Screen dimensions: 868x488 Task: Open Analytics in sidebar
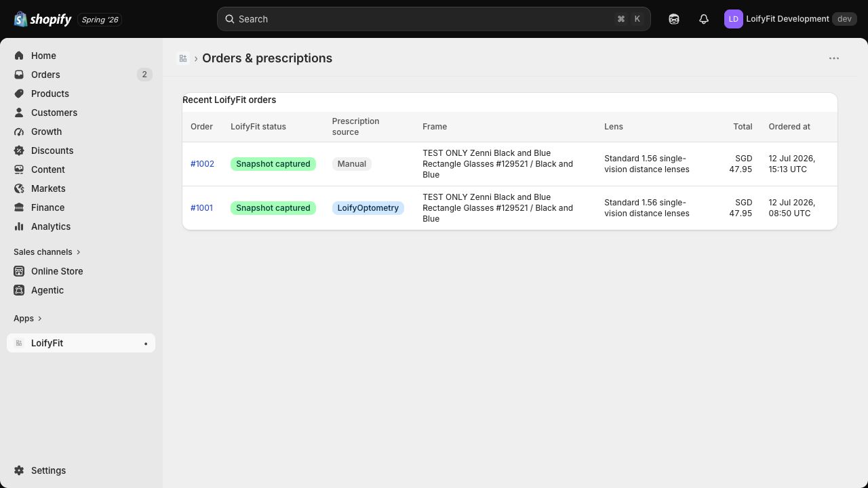81,226
